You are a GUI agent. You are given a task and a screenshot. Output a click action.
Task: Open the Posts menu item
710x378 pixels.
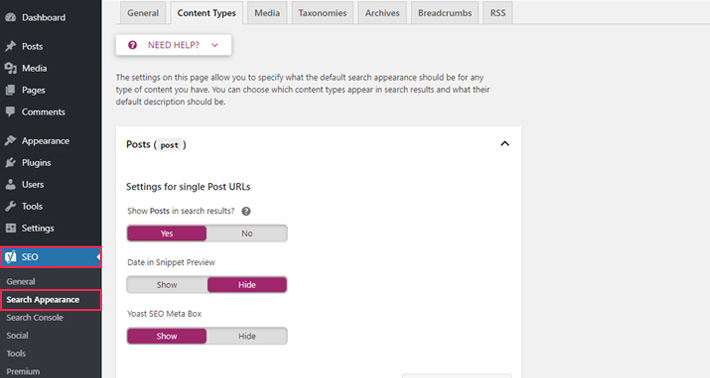(x=50, y=46)
